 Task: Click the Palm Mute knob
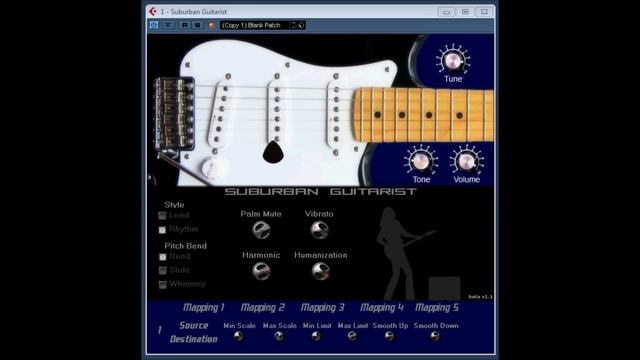261,230
